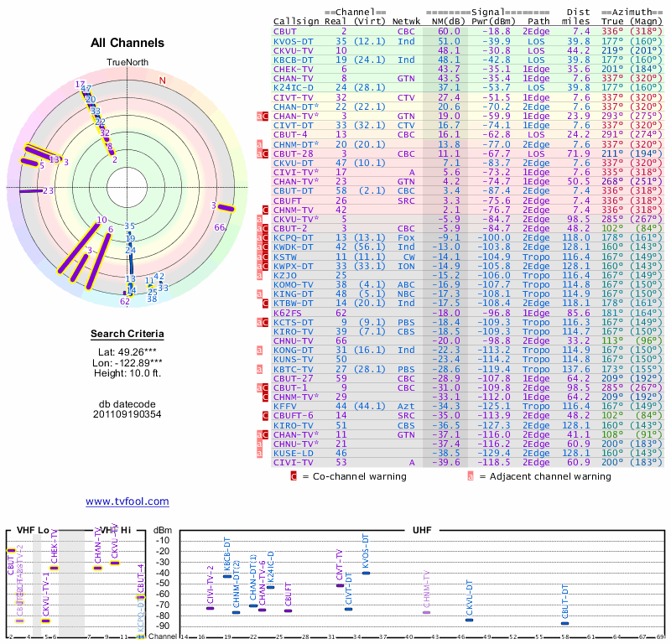Select the CBUT-27 callsign in the table
The image size is (671, 644).
tap(294, 379)
